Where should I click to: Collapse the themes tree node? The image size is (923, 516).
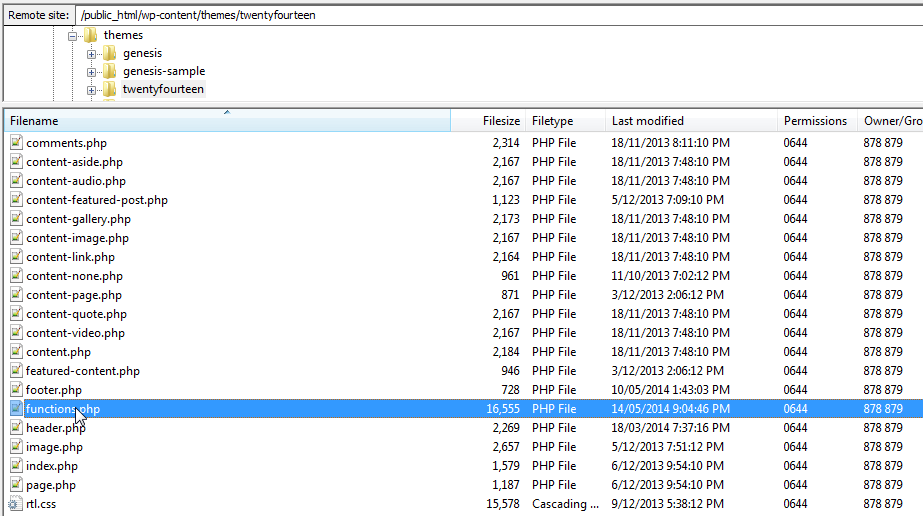point(73,35)
